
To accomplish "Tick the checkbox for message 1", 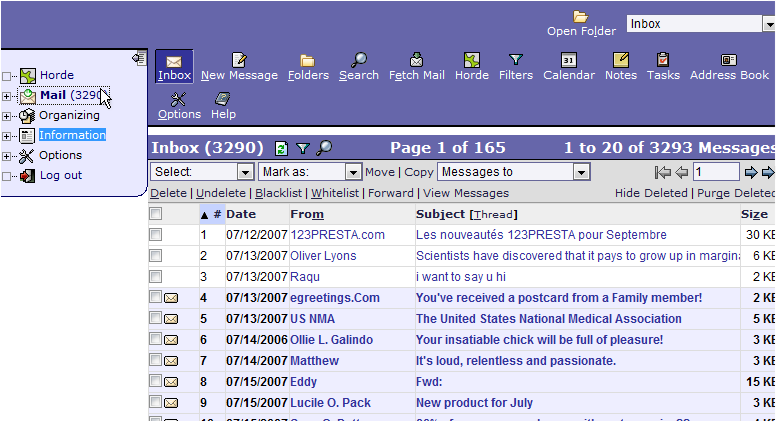I will pyautogui.click(x=155, y=235).
